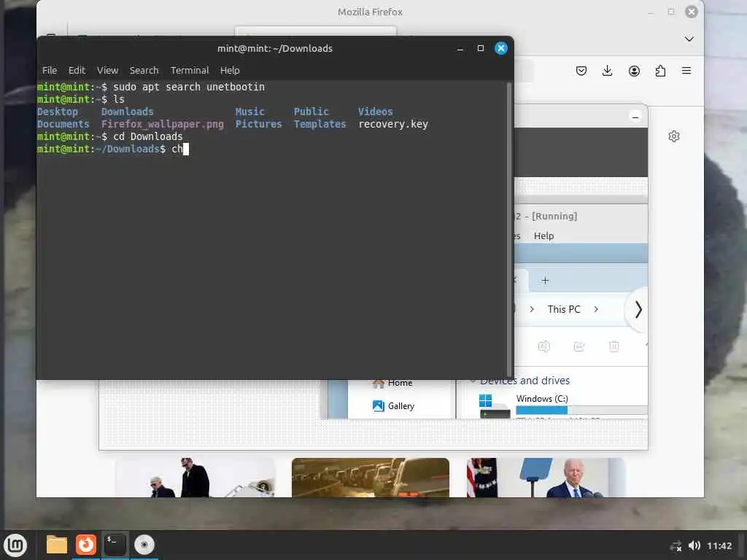747x560 pixels.
Task: Open the Terminal menu in menu bar
Action: [x=190, y=71]
